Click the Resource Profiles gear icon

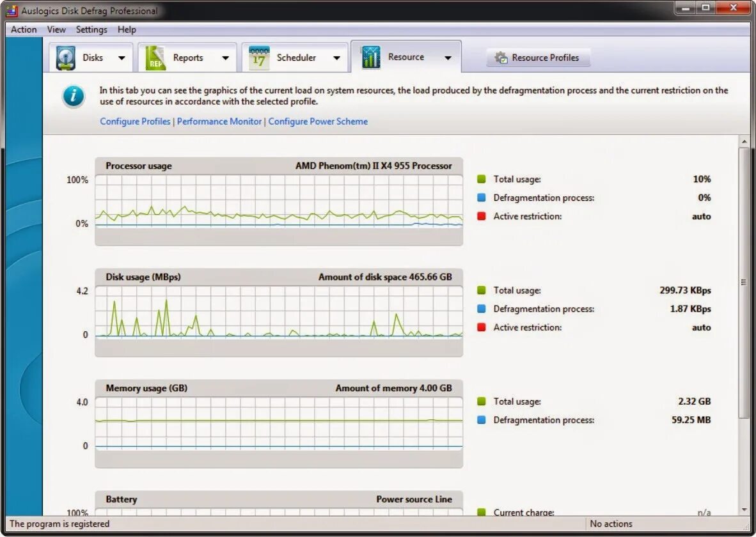click(501, 58)
